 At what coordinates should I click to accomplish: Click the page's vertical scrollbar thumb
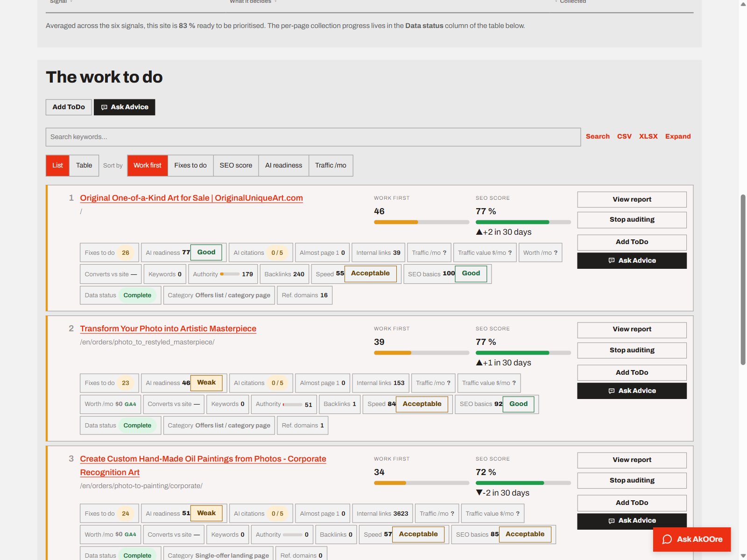pos(743,279)
